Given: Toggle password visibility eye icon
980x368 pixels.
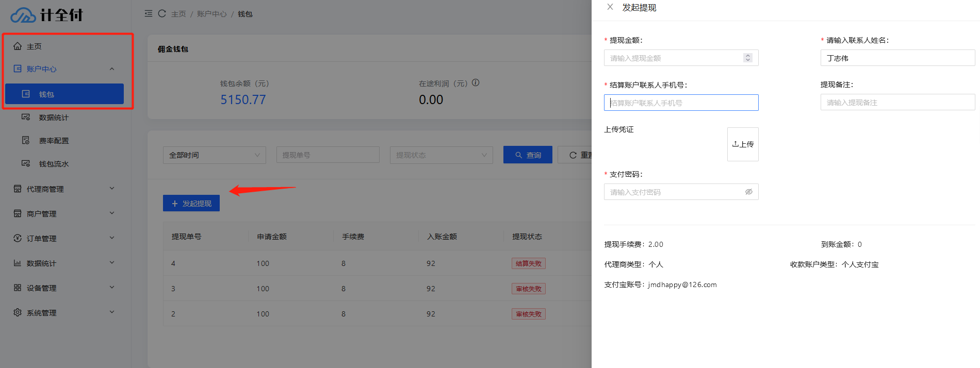Looking at the screenshot, I should [x=749, y=192].
